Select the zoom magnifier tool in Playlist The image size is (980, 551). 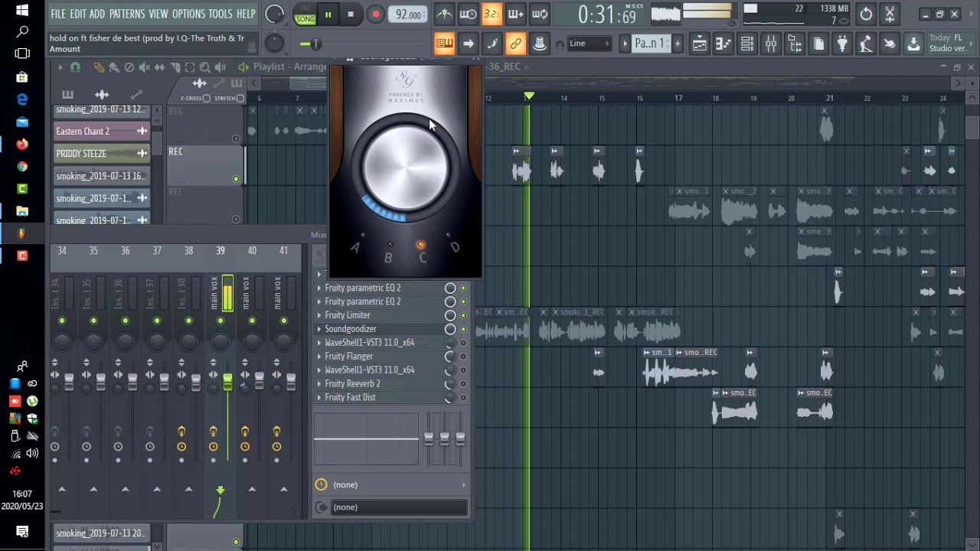(x=204, y=67)
